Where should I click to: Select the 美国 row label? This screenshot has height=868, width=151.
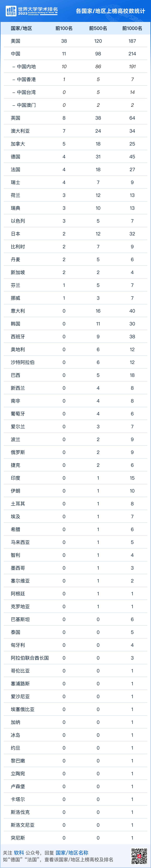click(16, 41)
